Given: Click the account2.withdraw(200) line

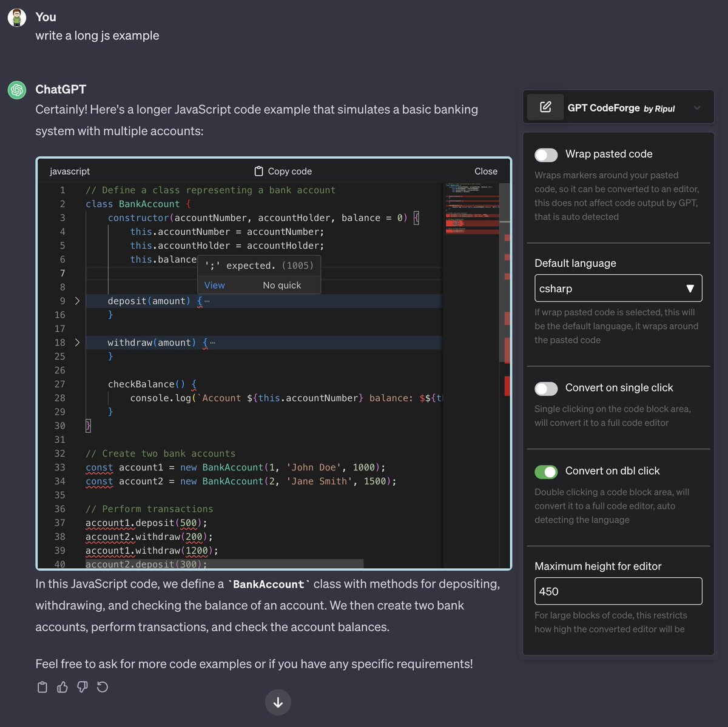Looking at the screenshot, I should tap(149, 537).
